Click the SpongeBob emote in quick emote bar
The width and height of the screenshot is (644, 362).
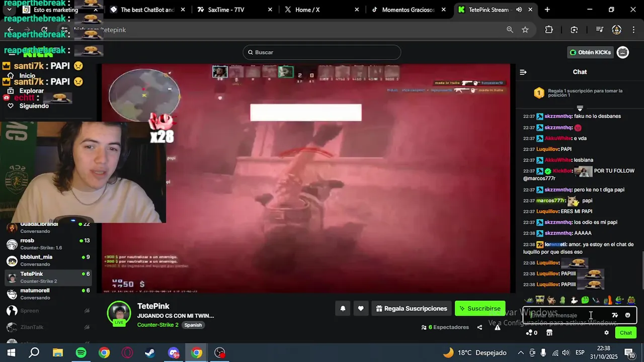tap(540, 300)
